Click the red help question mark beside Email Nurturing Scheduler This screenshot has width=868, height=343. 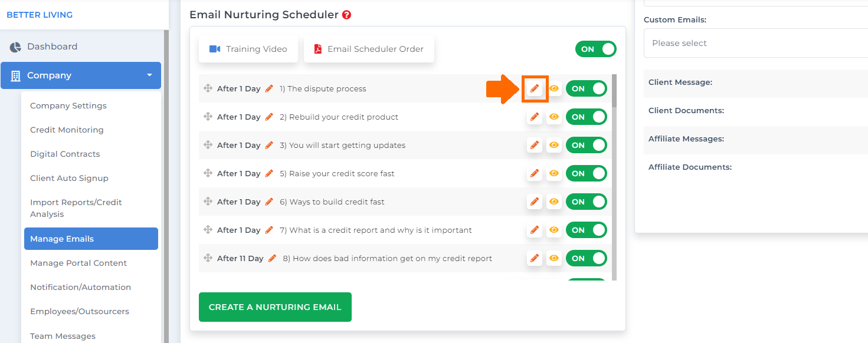pyautogui.click(x=346, y=15)
